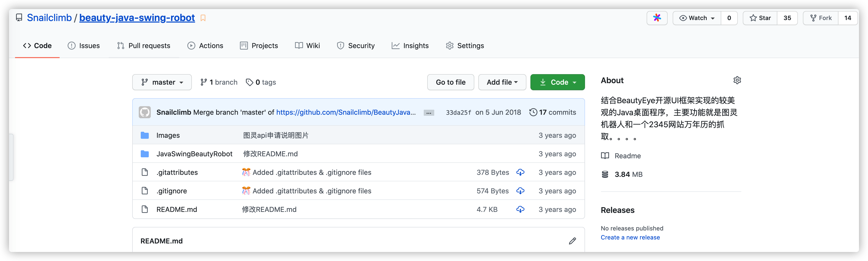Click the file icon of .gitattributes
This screenshot has height=261, width=868.
(x=145, y=172)
